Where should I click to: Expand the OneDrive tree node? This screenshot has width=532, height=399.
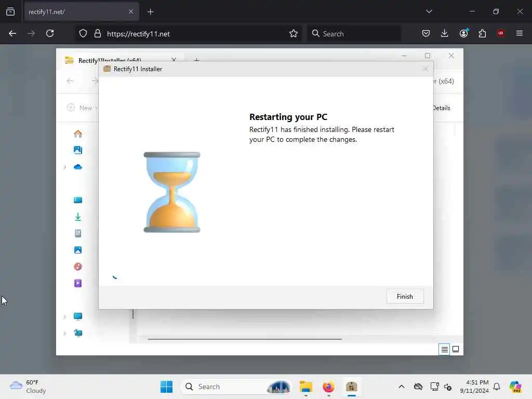click(64, 167)
